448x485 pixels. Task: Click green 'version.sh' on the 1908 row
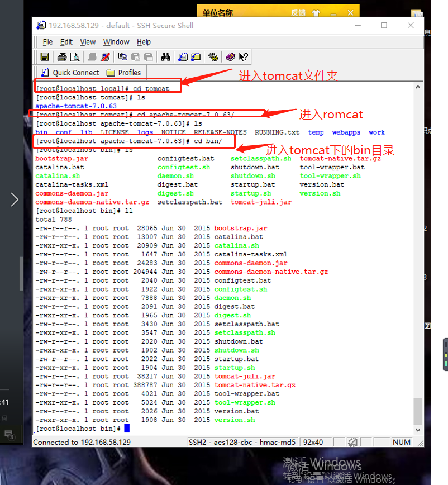click(x=235, y=420)
